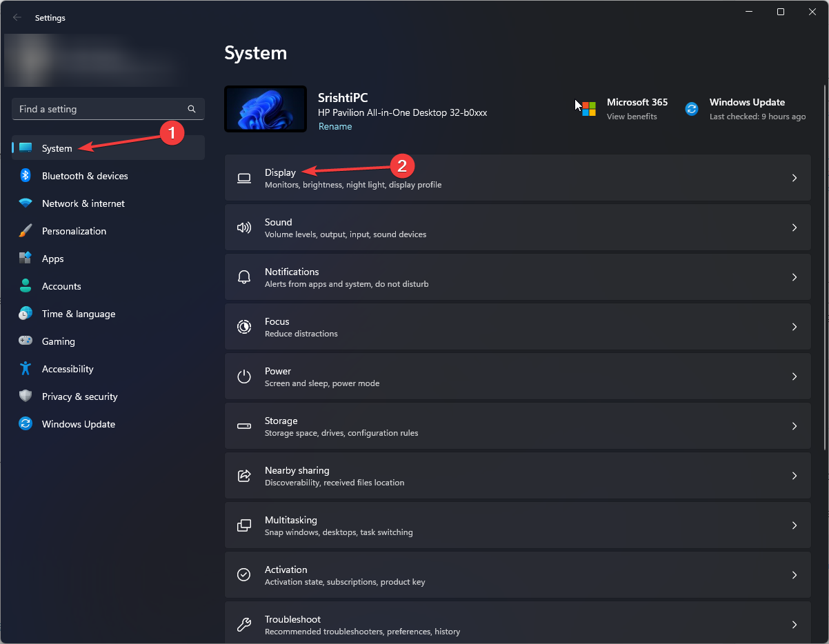829x644 pixels.
Task: Click the Power button icon
Action: 244,376
